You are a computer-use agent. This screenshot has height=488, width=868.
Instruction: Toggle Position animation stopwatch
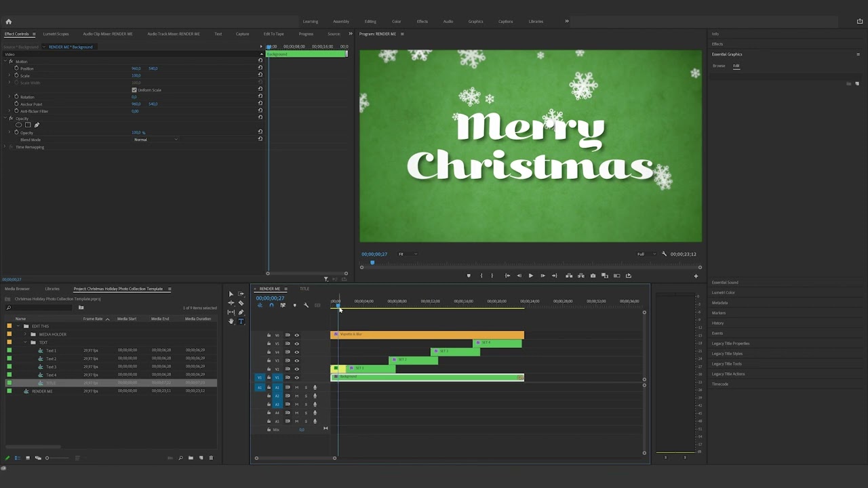click(16, 68)
